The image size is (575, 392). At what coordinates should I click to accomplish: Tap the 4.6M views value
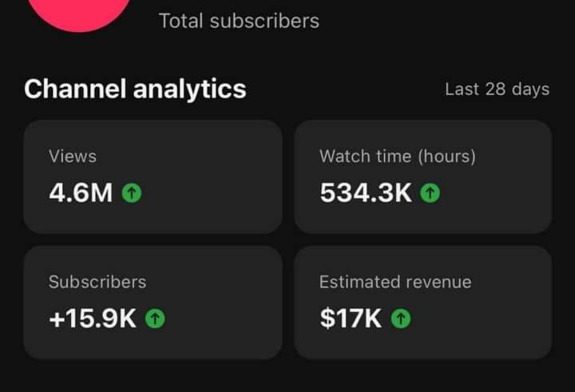pyautogui.click(x=81, y=192)
